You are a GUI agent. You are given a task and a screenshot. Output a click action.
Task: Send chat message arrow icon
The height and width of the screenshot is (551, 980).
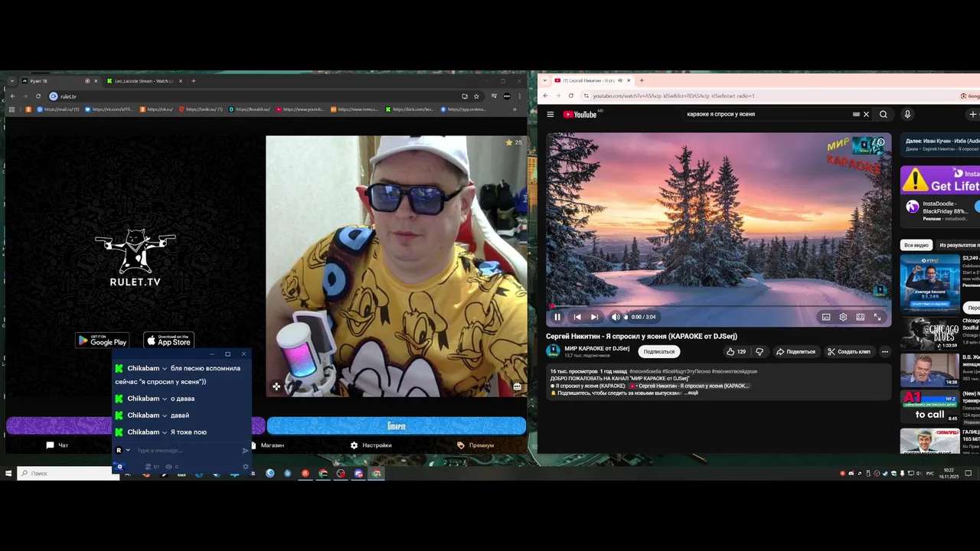(x=245, y=451)
